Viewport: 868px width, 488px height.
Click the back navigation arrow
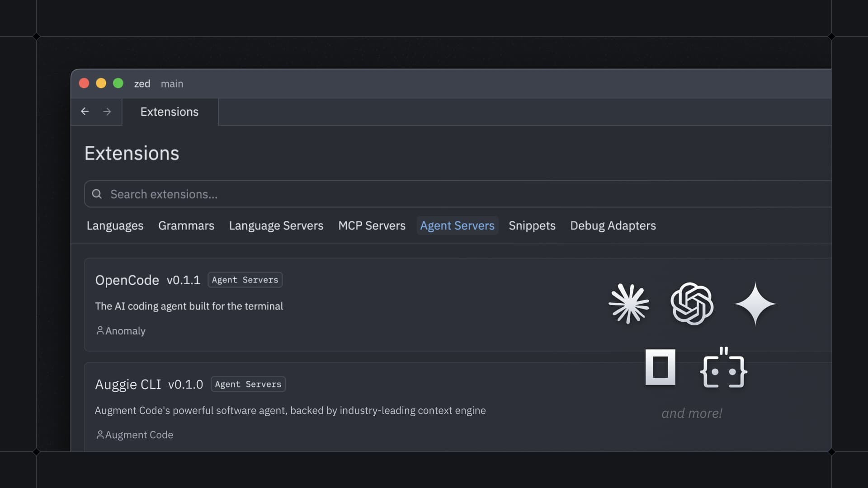(85, 111)
